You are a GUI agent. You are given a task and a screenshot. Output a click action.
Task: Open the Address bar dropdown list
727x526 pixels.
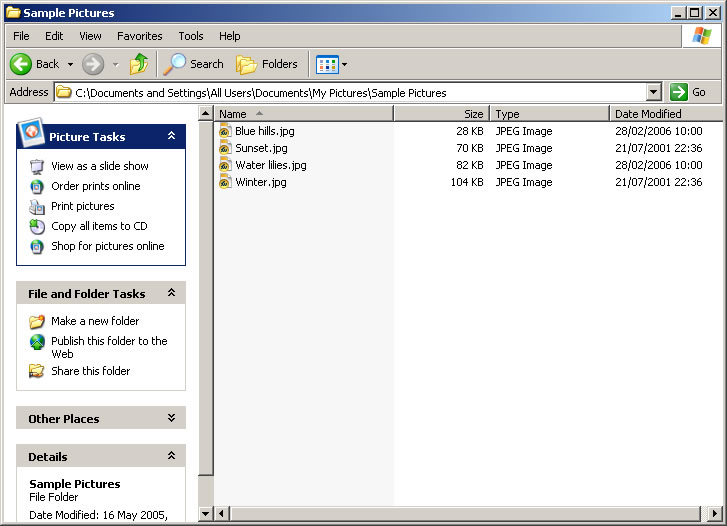[653, 92]
